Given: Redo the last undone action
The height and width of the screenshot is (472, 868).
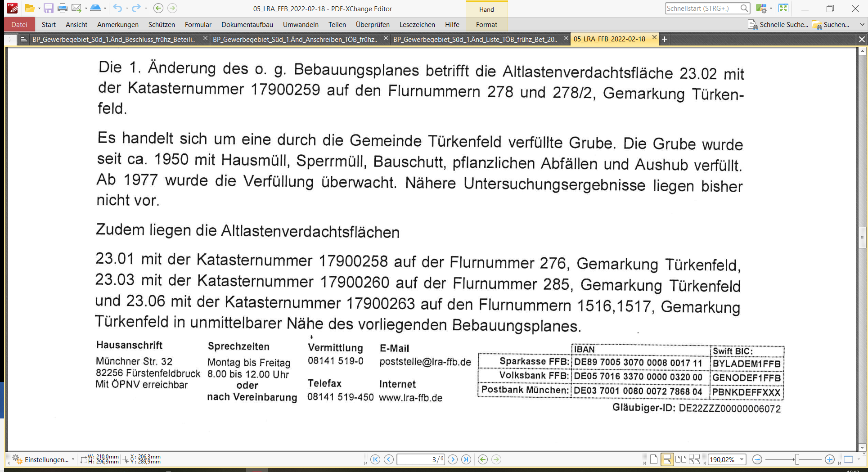Looking at the screenshot, I should pos(136,8).
